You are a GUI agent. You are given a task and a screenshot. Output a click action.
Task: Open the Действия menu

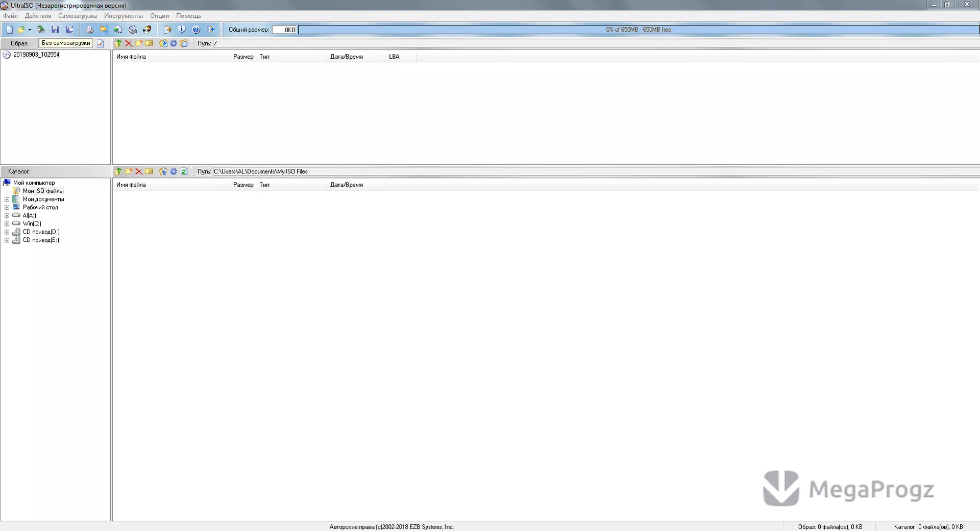click(38, 16)
